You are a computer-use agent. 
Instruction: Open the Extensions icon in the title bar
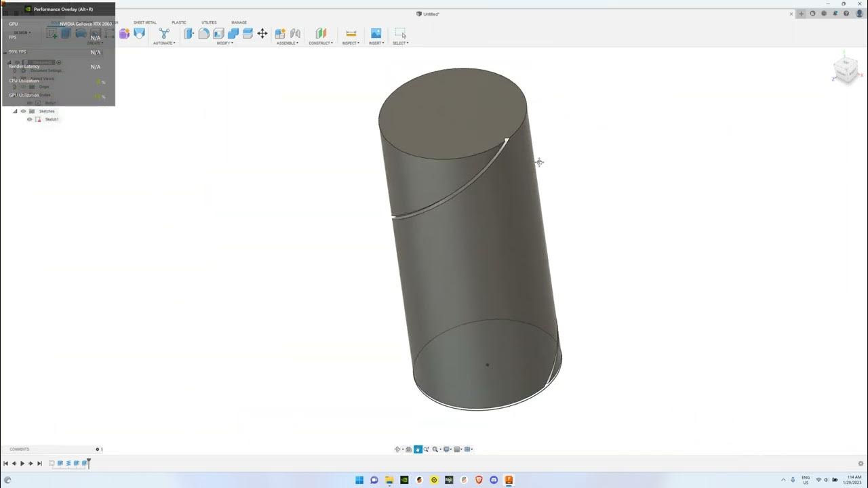tap(812, 14)
